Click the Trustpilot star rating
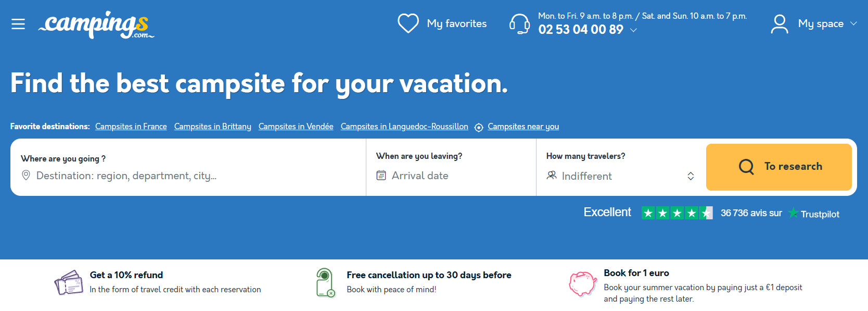This screenshot has height=311, width=868. pyautogui.click(x=676, y=213)
